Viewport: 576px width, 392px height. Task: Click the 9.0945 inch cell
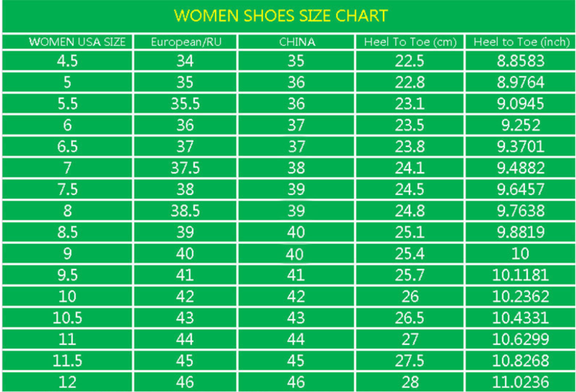pyautogui.click(x=520, y=104)
